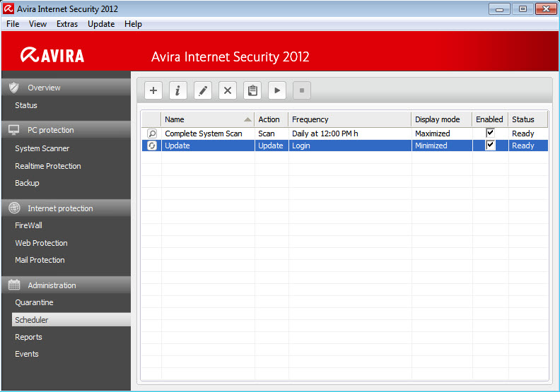560x392 pixels.
Task: Sort jobs by the Name column arrow
Action: [247, 119]
